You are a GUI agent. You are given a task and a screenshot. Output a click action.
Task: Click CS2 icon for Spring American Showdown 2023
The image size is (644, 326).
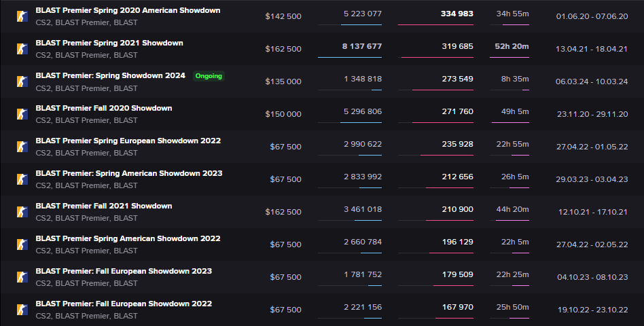coord(22,179)
